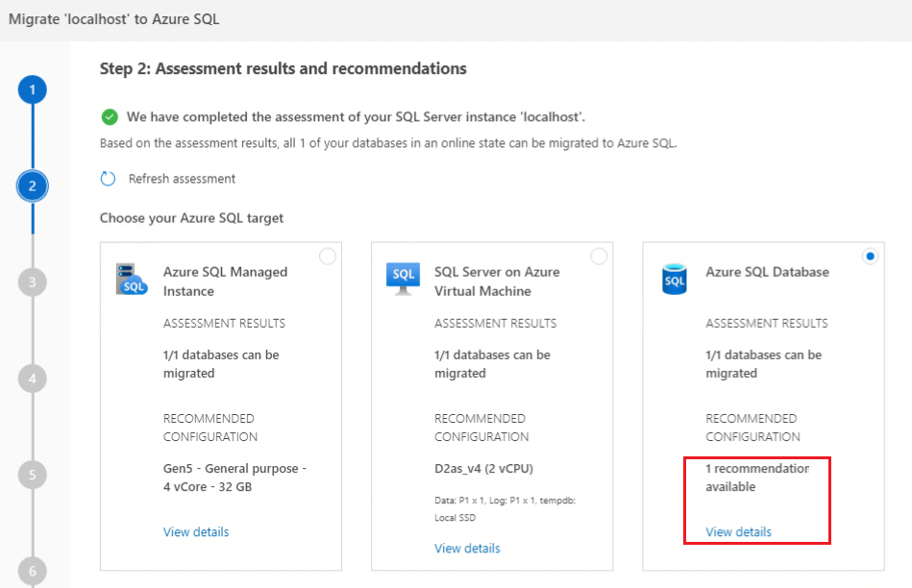Jump to wizard step 6
This screenshot has width=912, height=588.
click(33, 569)
